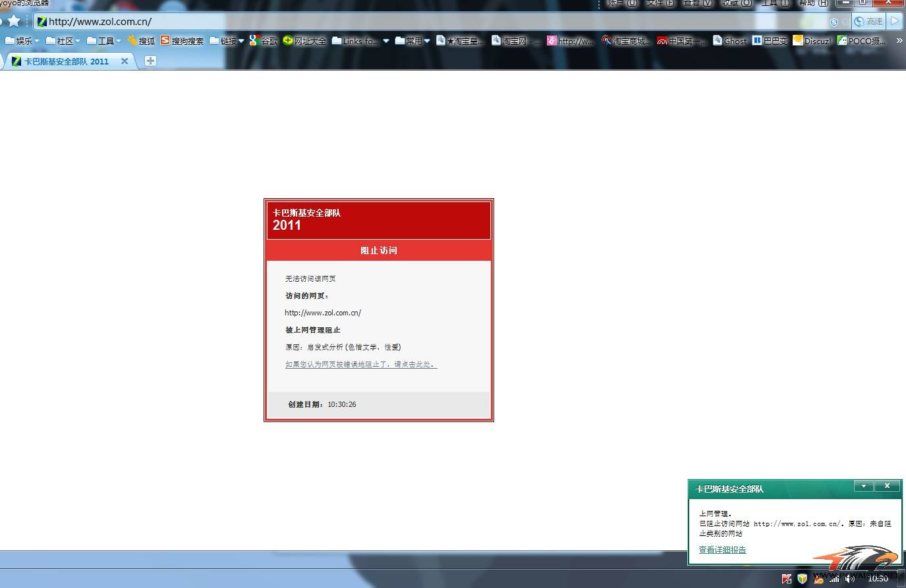Select the 卡巴斯基安全部队 2011 tab

(66, 61)
